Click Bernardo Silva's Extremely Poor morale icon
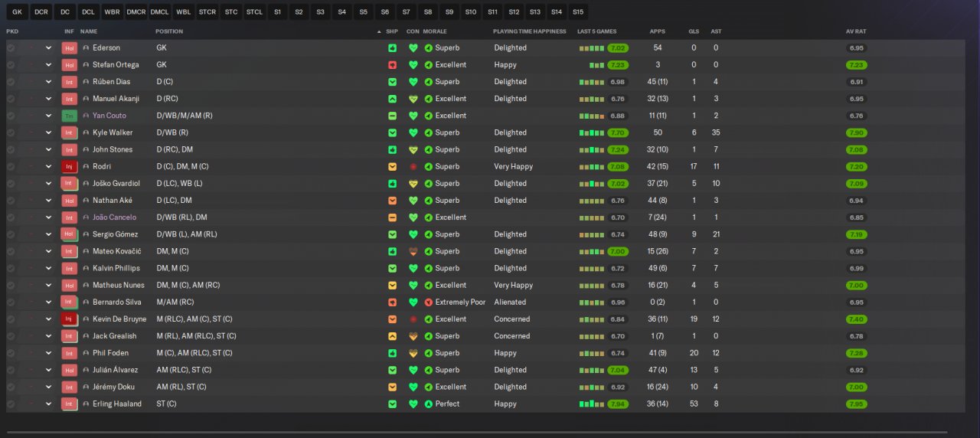Screen dimensions: 980x438 coord(429,302)
